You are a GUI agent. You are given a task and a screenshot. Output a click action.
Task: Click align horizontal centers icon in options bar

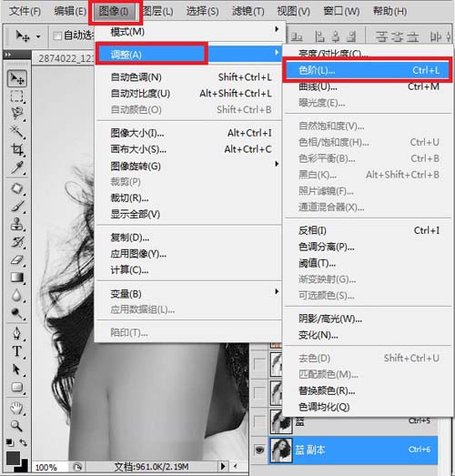[336, 37]
